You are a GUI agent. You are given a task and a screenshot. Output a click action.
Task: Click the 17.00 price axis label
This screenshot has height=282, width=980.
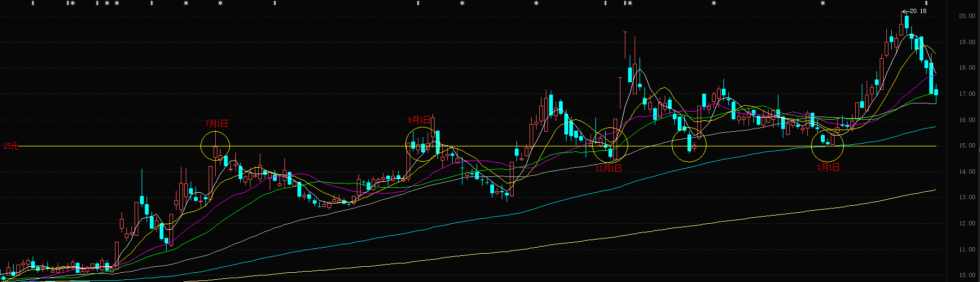point(967,94)
